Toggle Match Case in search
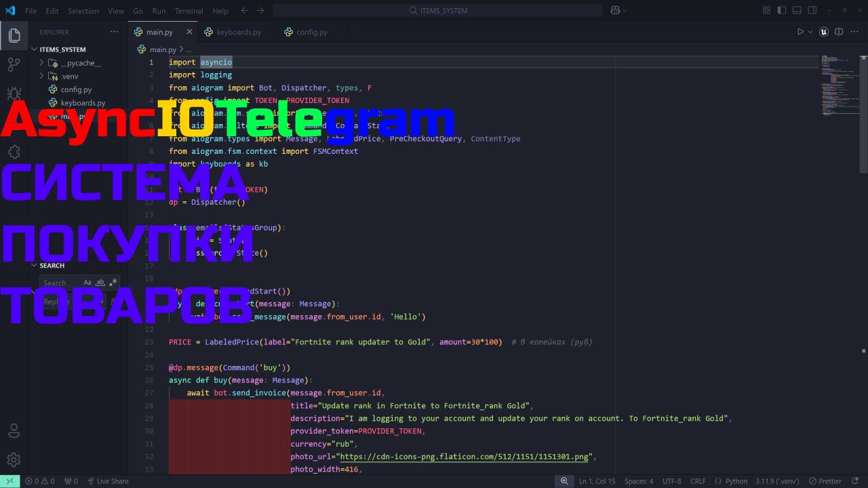Screen dimensions: 868x488 [x=87, y=282]
